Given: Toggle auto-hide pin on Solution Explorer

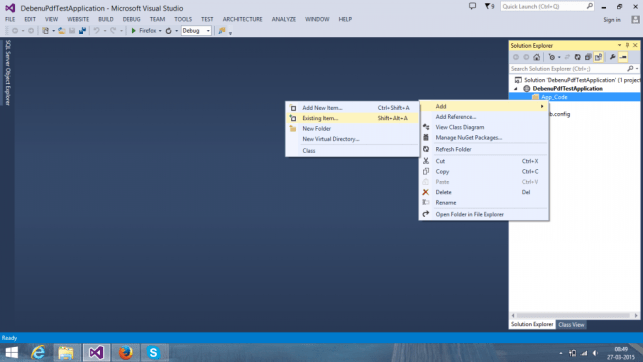Looking at the screenshot, I should coord(627,45).
